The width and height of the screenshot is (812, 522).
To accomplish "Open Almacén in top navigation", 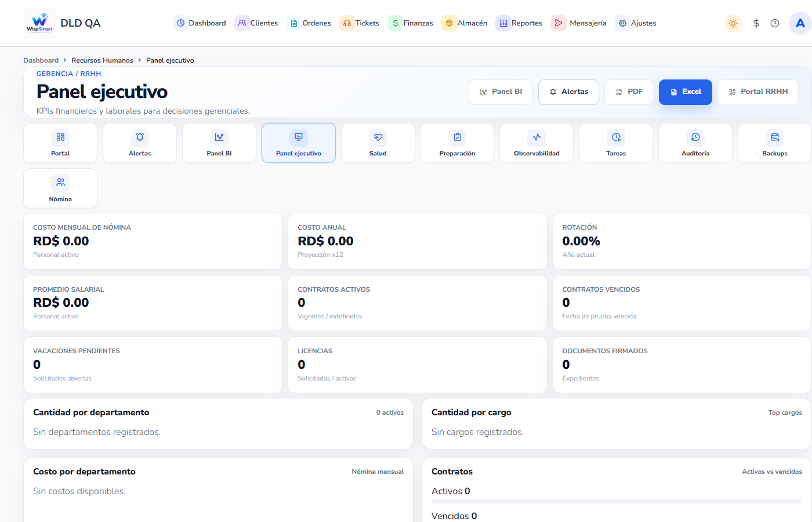I will pos(465,23).
